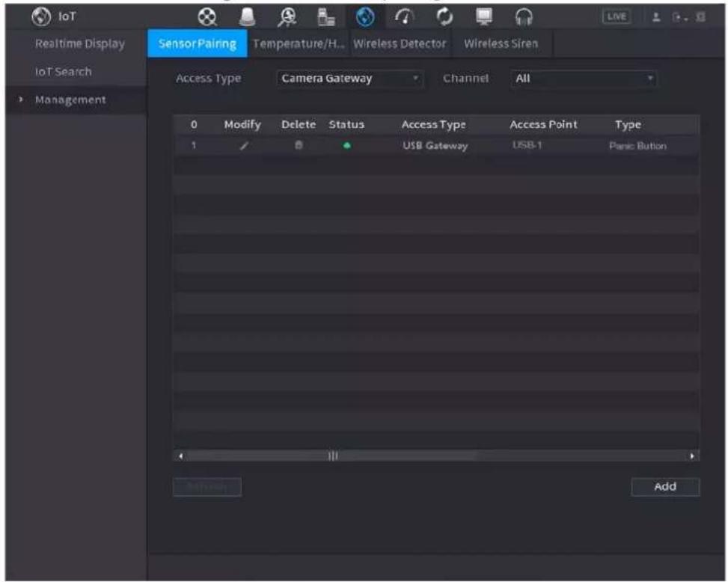
Task: Click the Access Point column header
Action: pos(544,124)
